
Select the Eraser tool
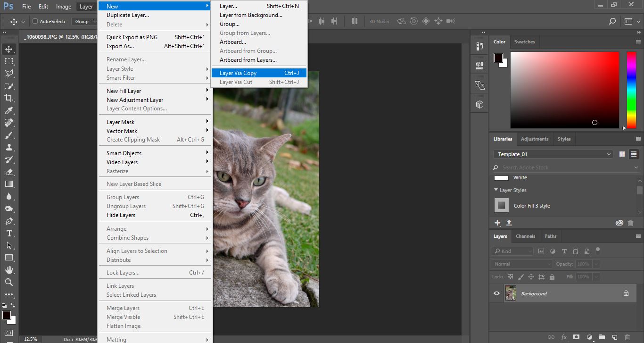(x=9, y=172)
